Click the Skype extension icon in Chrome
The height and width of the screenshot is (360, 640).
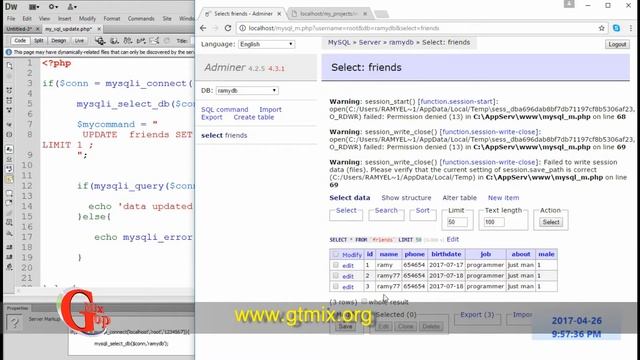click(x=616, y=28)
